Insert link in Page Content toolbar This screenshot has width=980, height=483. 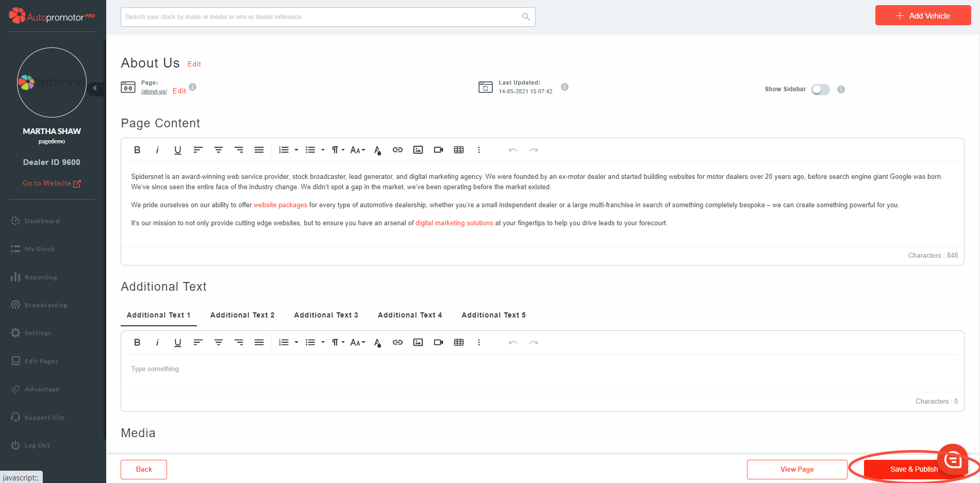pyautogui.click(x=397, y=150)
